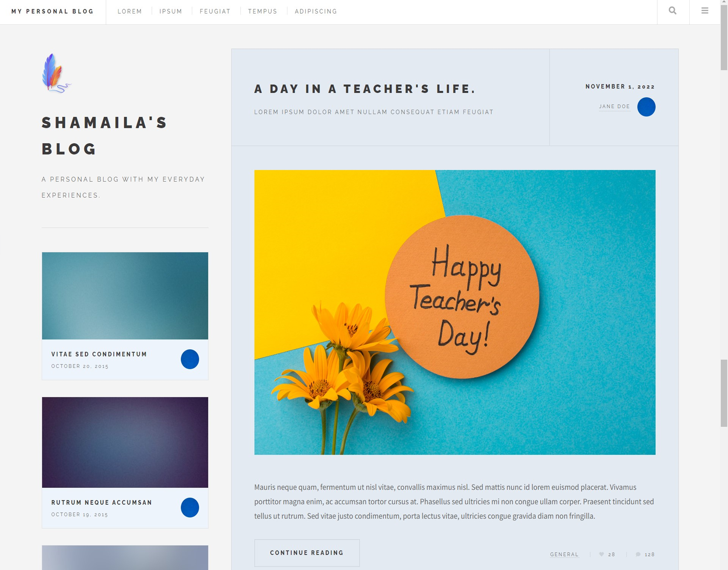Open comments via the speech bubble icon
Image resolution: width=728 pixels, height=570 pixels.
(x=638, y=554)
